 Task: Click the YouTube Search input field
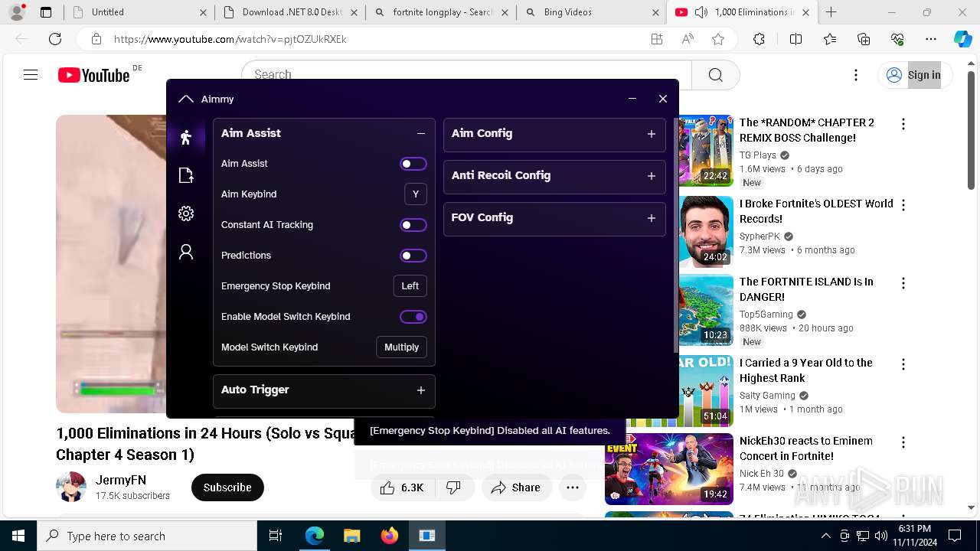[x=467, y=75]
